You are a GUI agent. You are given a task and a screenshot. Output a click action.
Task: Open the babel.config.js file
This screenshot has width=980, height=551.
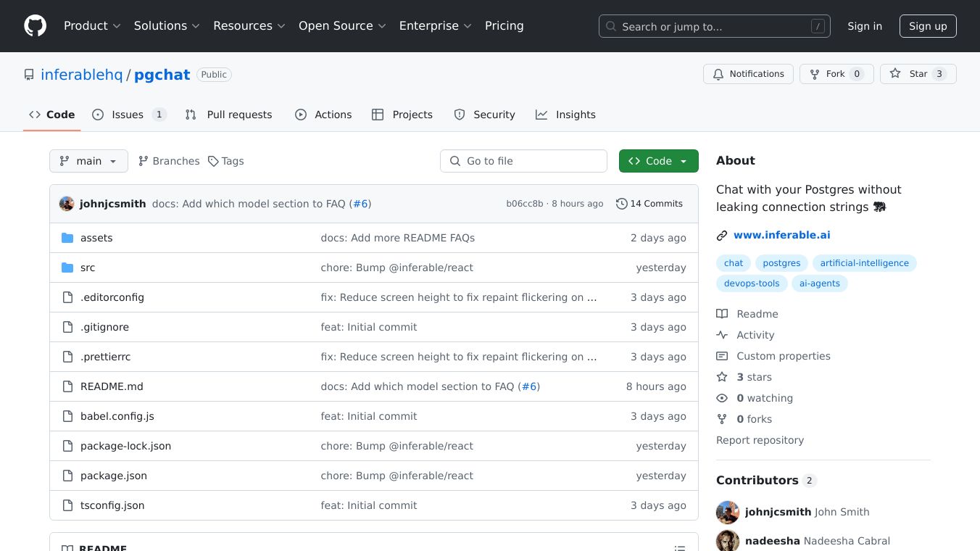point(117,416)
